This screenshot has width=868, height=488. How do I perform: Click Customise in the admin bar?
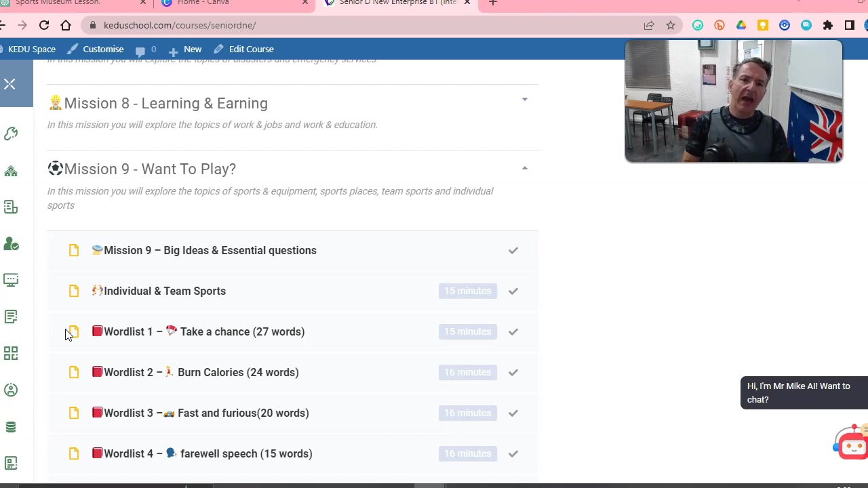pyautogui.click(x=96, y=49)
